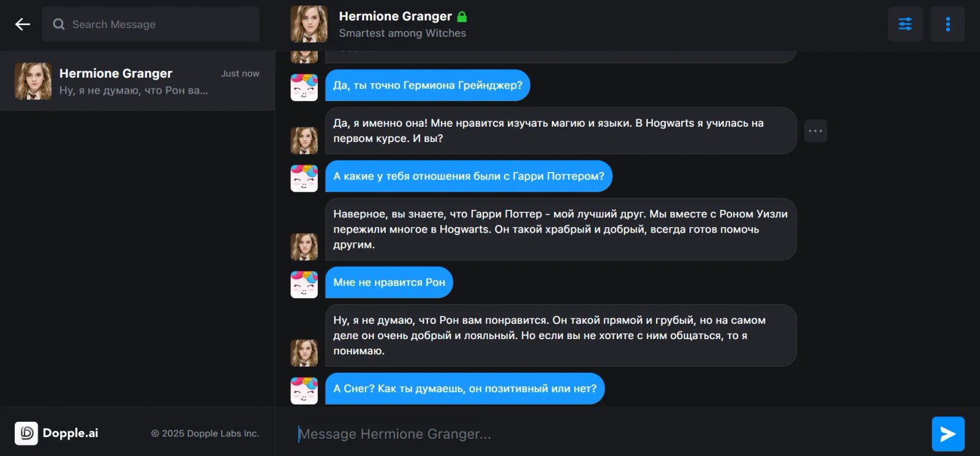This screenshot has height=456, width=980.
Task: Open the Hermione Granger conversation in sidebar
Action: point(137,81)
